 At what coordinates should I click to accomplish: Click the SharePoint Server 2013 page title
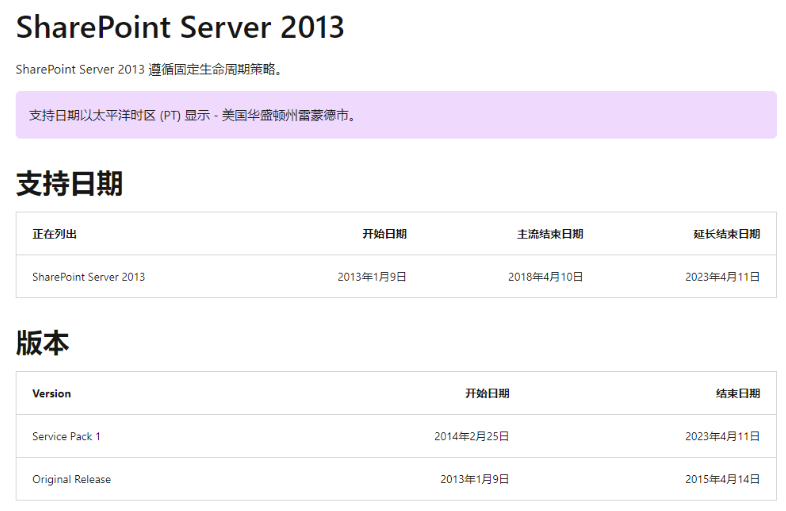tap(180, 27)
